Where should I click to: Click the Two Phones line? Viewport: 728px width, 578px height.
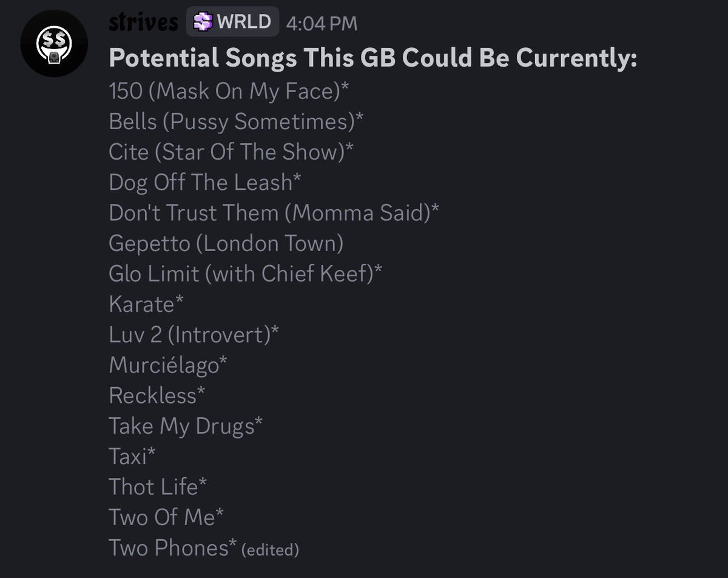(x=172, y=547)
